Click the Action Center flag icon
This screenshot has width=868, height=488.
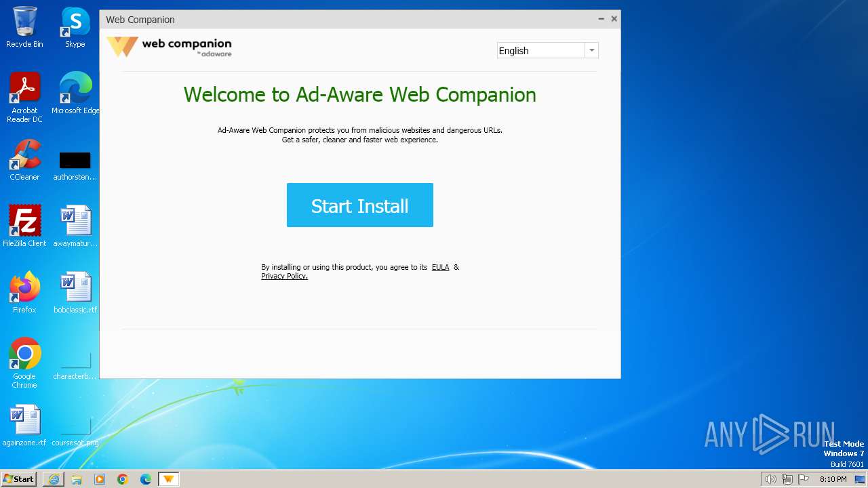[804, 479]
